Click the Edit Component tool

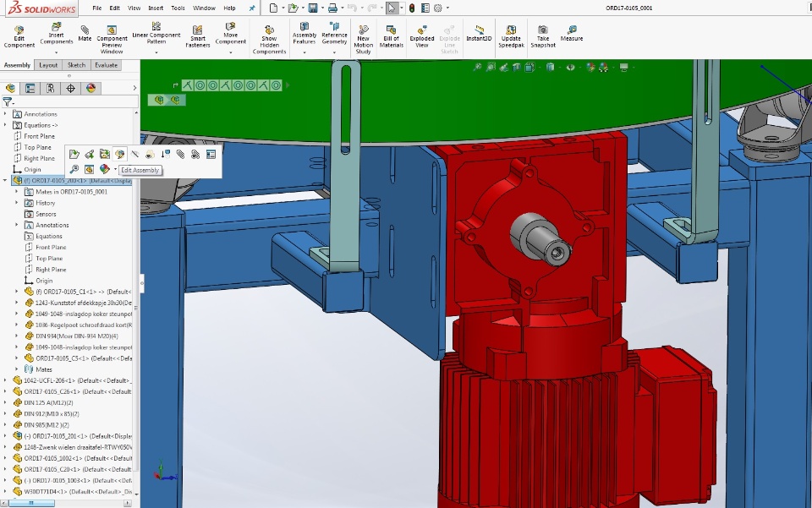(x=19, y=36)
